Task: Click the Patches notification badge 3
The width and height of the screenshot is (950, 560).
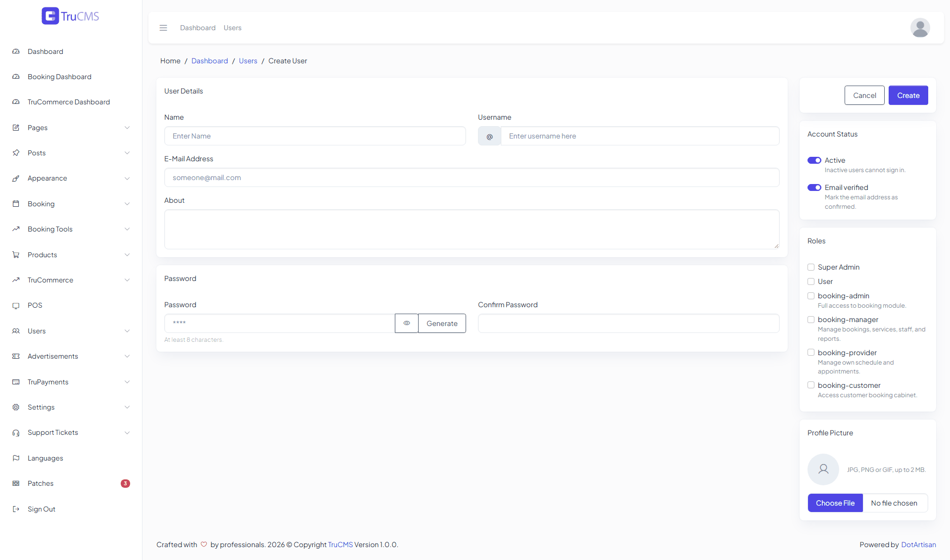Action: click(125, 483)
